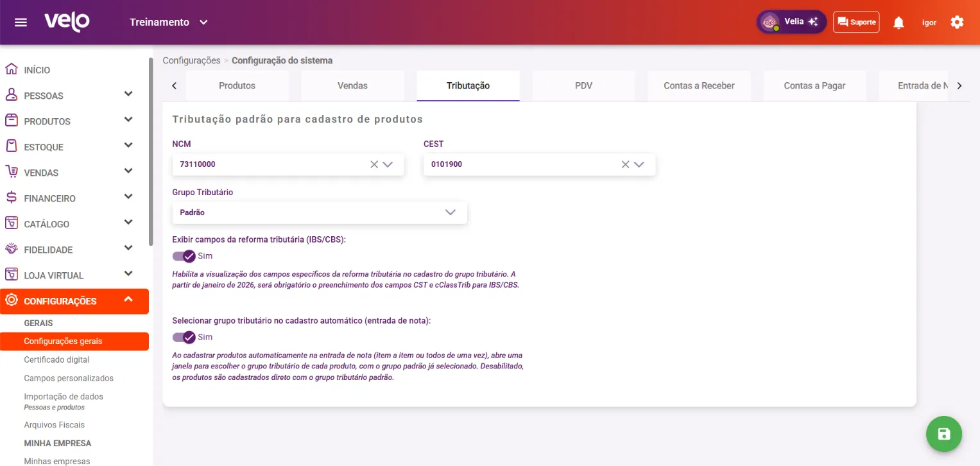Screen dimensions: 980x466
Task: Click the Velo logo
Action: [67, 22]
